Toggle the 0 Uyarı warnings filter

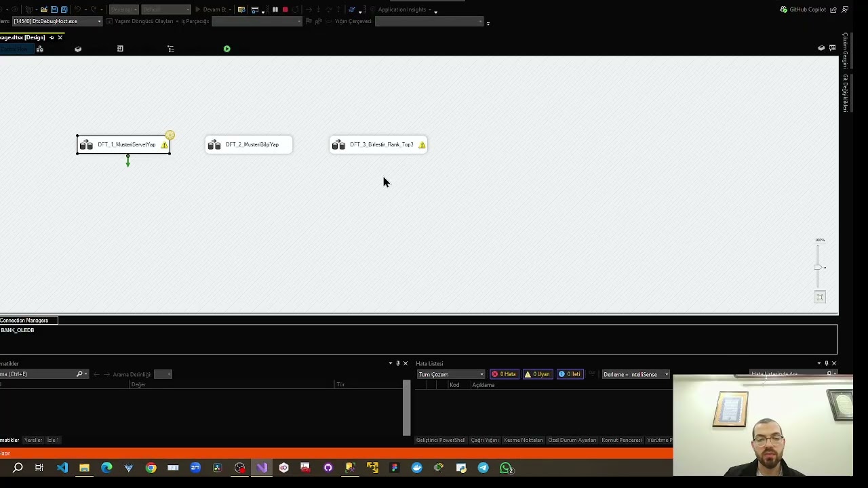538,374
